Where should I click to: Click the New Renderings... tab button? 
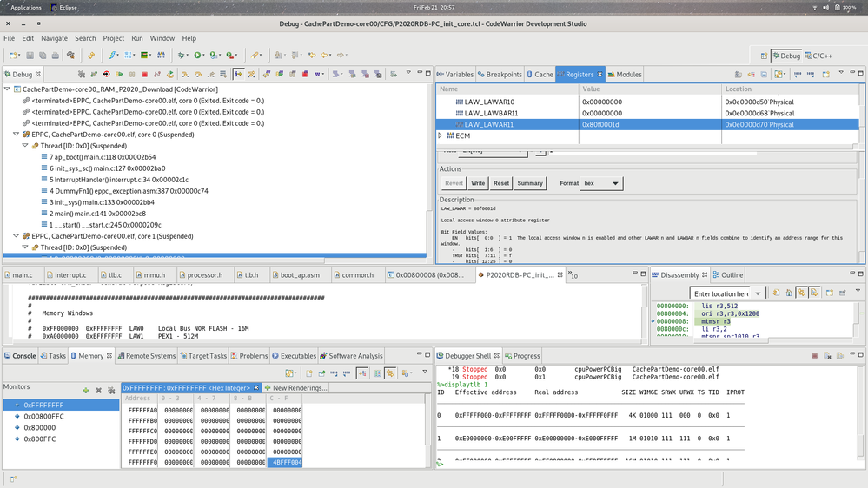pos(295,388)
